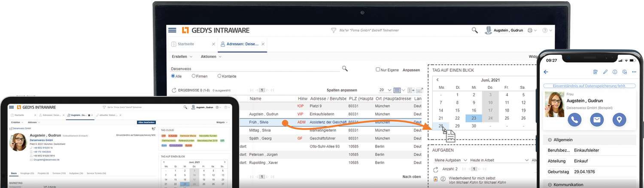Collapse the Allgemein section on phone
This screenshot has width=644, height=188.
[x=551, y=140]
